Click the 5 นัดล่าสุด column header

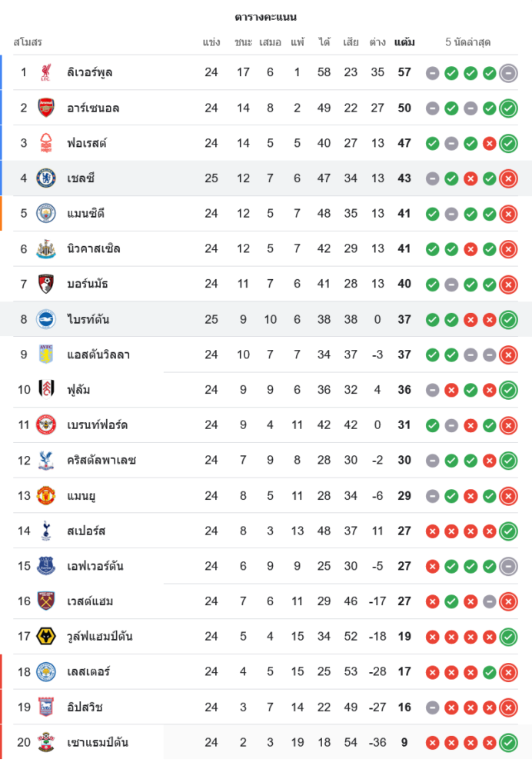coord(468,42)
